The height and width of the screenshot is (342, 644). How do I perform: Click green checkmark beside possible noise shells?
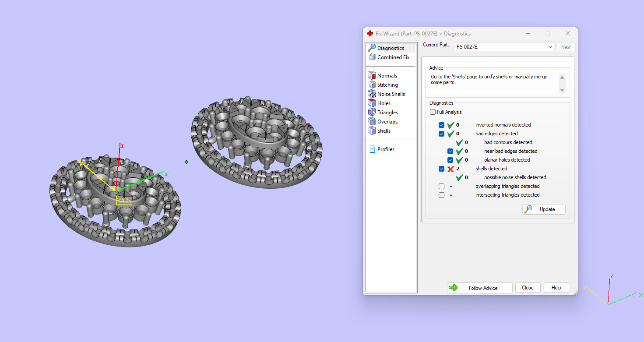pos(459,177)
